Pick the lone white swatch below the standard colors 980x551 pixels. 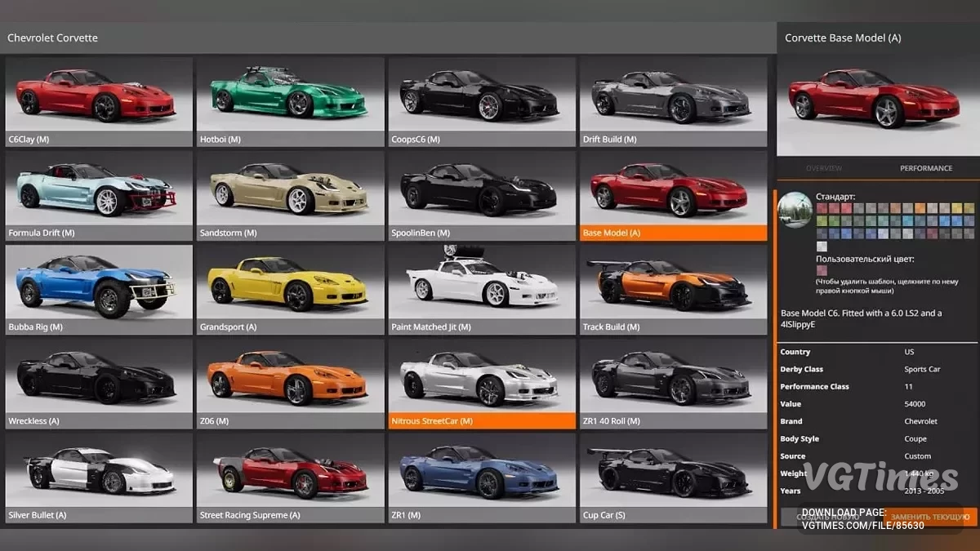pyautogui.click(x=822, y=247)
